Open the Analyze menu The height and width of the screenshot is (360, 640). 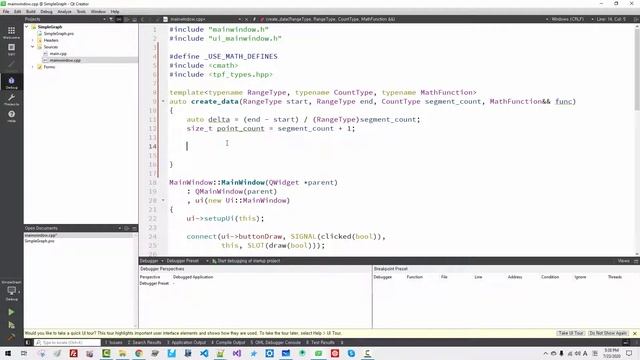64,11
